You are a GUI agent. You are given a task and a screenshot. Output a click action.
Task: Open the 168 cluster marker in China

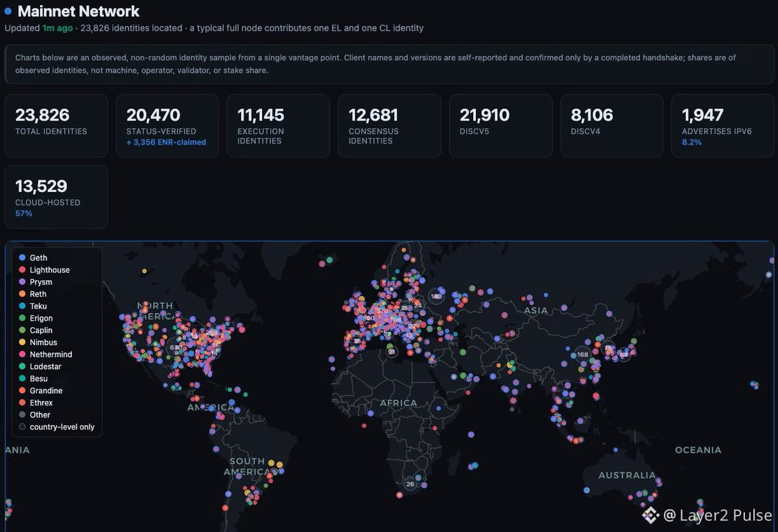(x=582, y=354)
